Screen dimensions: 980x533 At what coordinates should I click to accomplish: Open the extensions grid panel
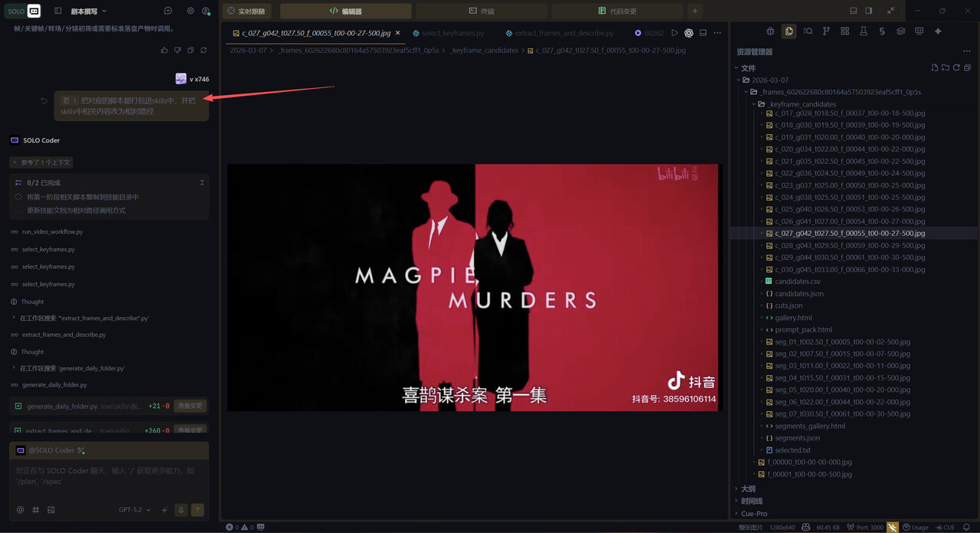pos(844,31)
